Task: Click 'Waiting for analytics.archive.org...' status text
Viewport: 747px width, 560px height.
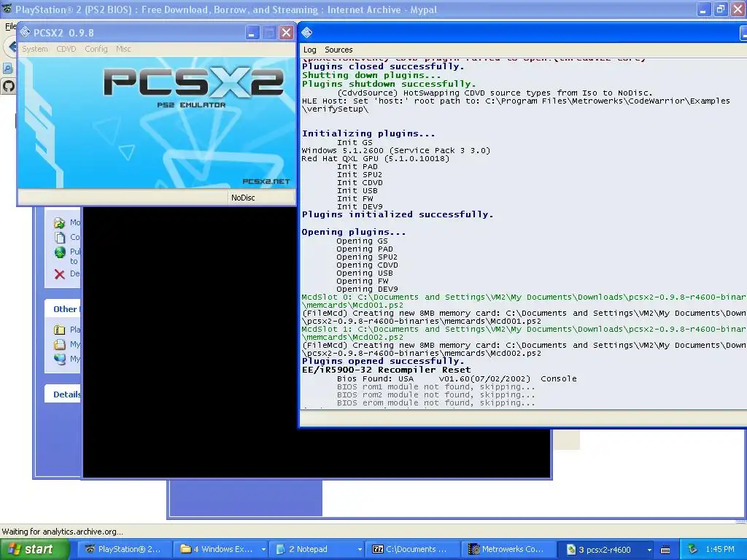Action: click(x=63, y=532)
